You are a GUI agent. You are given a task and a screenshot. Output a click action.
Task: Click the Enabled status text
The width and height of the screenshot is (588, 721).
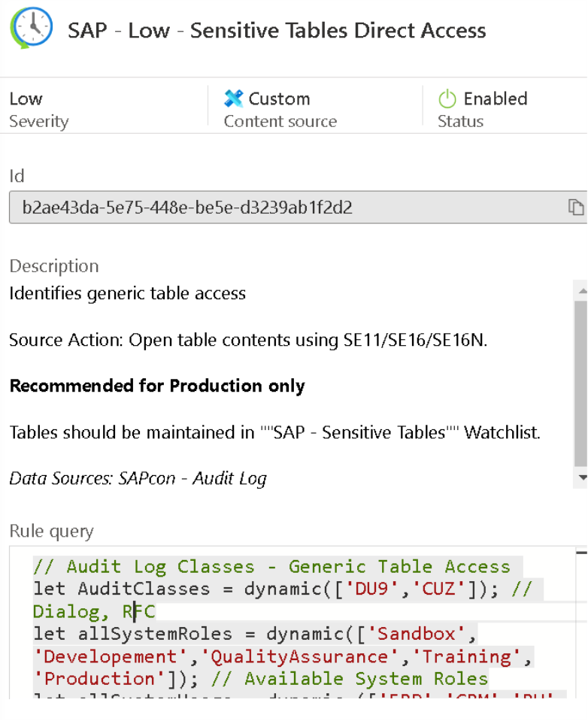point(495,98)
